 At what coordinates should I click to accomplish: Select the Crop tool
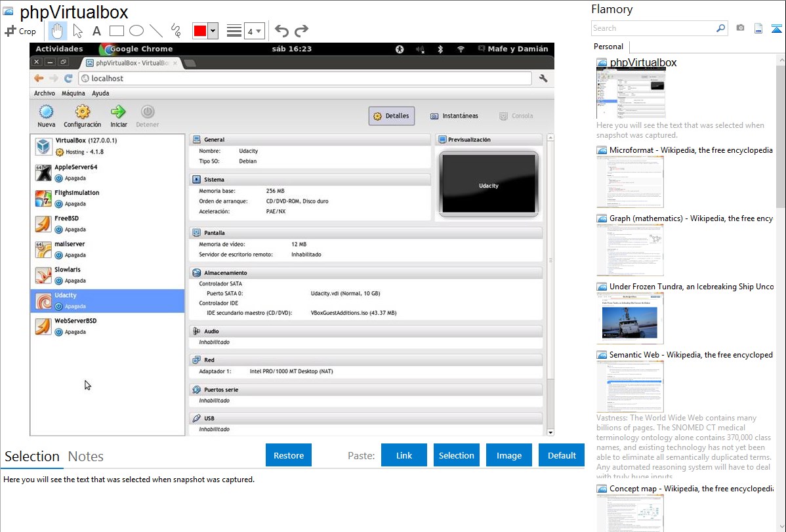pos(20,31)
